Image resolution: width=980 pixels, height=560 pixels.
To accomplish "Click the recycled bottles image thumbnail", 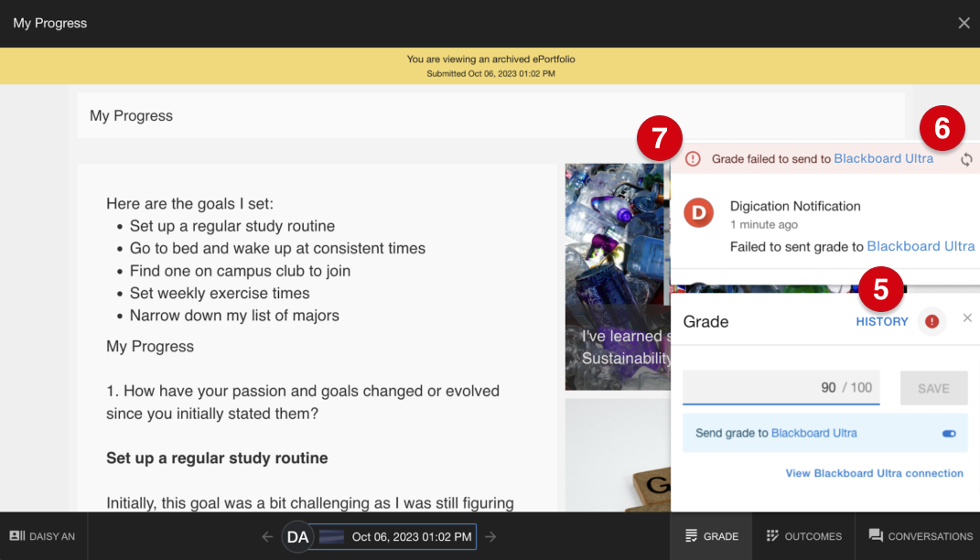I will point(618,277).
